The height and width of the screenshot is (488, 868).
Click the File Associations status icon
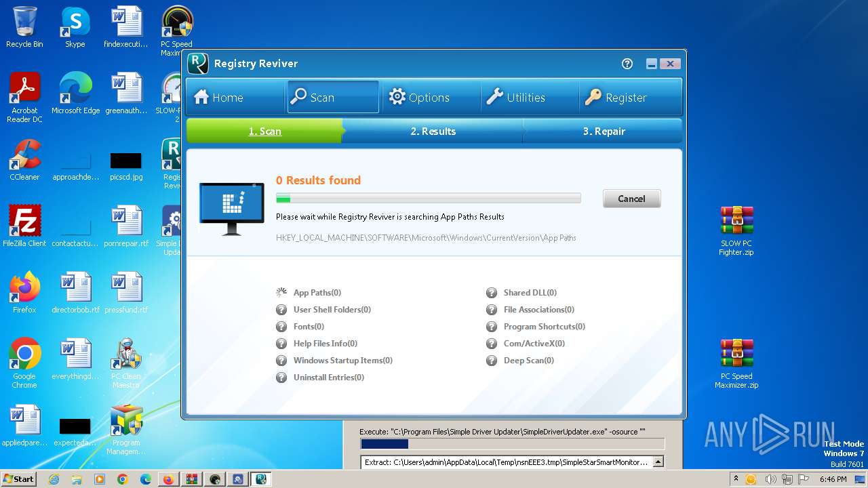click(492, 310)
